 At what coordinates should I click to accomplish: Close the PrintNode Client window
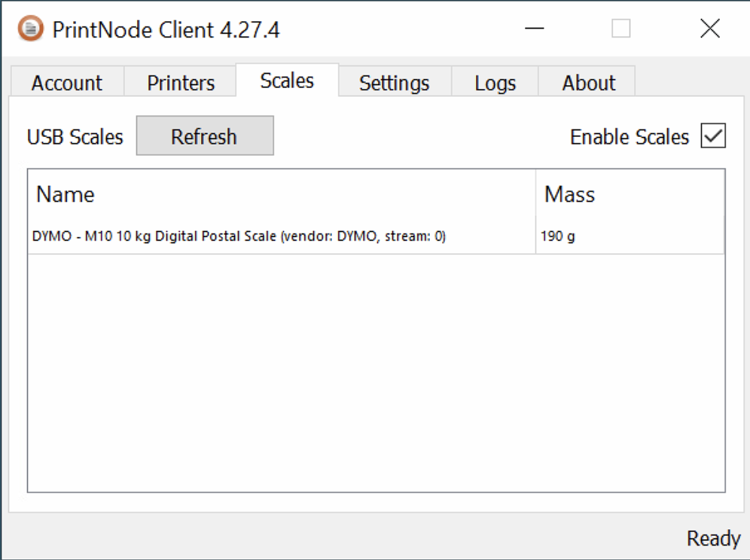pos(710,28)
